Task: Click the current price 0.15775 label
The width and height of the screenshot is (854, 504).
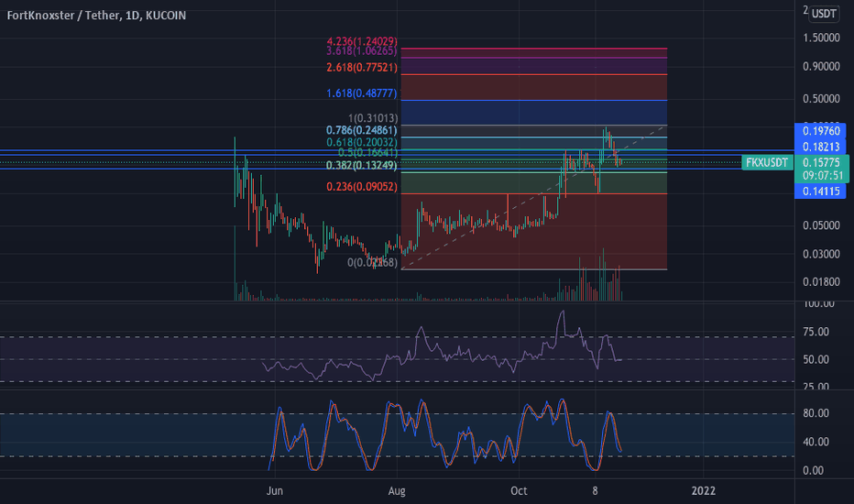Action: point(821,162)
